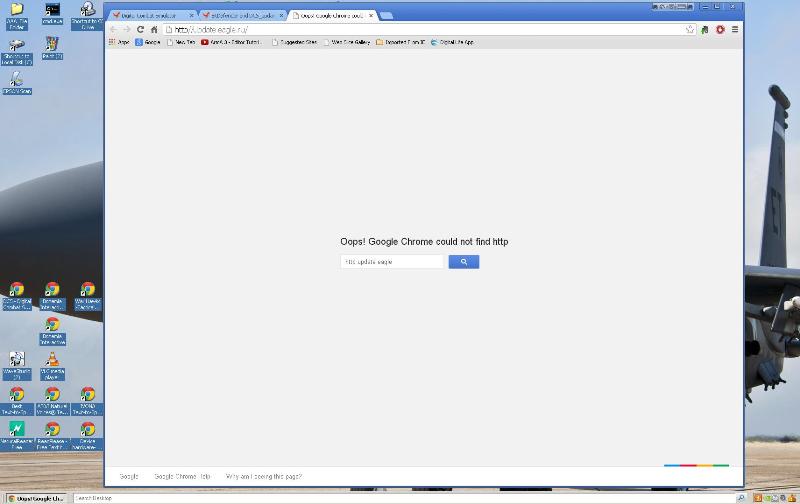Open a new tab with the new-tab button
The width and height of the screenshot is (800, 504).
(x=386, y=16)
